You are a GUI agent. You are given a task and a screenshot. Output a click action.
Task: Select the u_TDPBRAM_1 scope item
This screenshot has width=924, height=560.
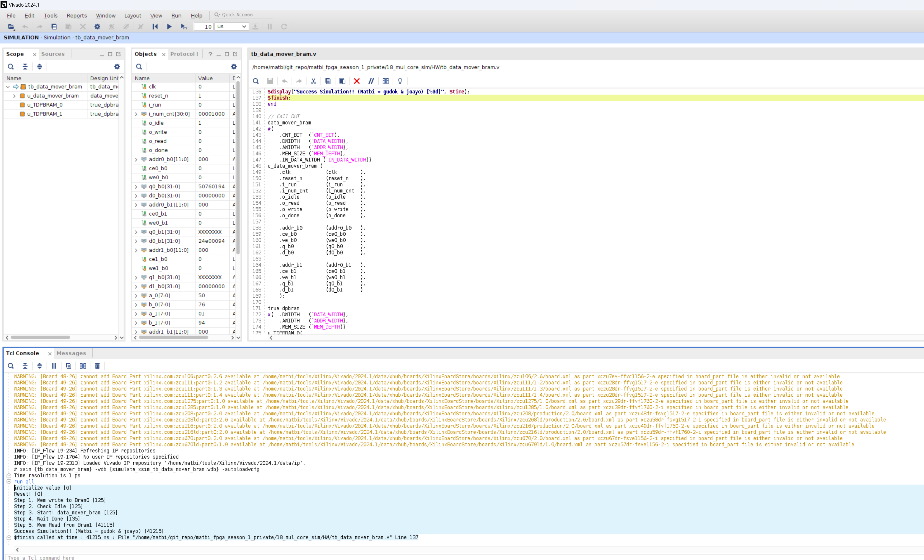45,114
